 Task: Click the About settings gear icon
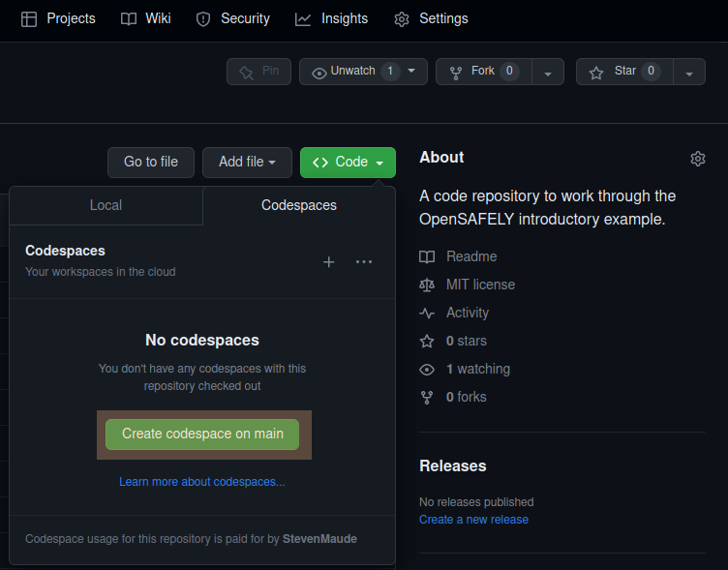click(x=697, y=159)
